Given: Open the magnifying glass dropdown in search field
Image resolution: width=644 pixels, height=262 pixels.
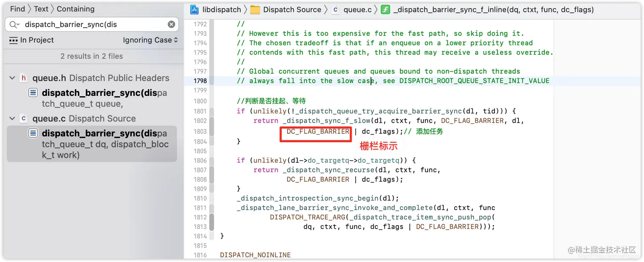Looking at the screenshot, I should [14, 24].
